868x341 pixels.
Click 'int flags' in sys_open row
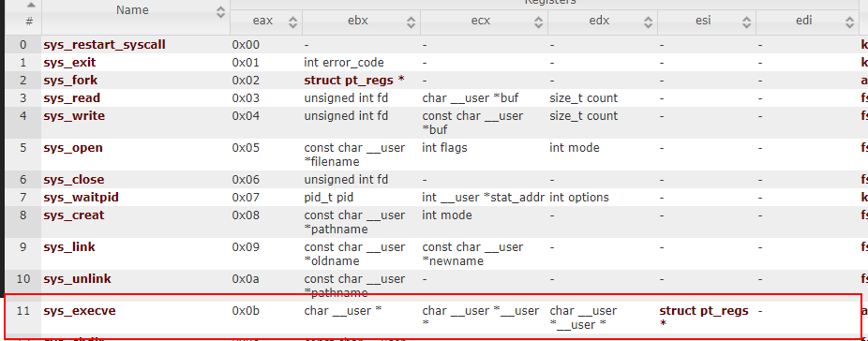[x=444, y=148]
